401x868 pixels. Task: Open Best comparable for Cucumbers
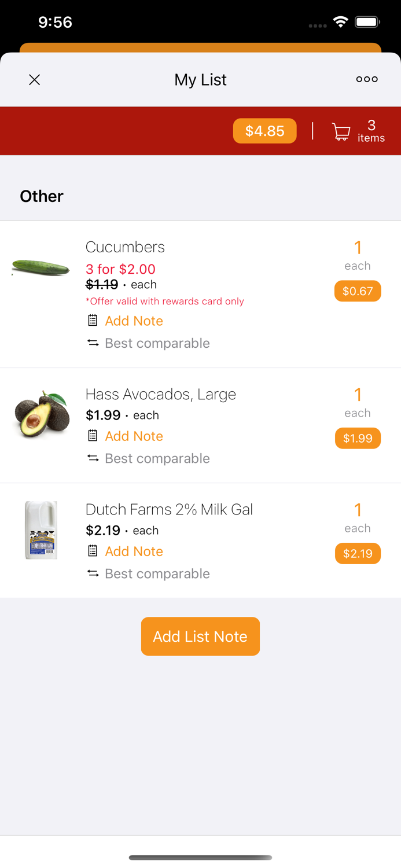[x=157, y=343]
